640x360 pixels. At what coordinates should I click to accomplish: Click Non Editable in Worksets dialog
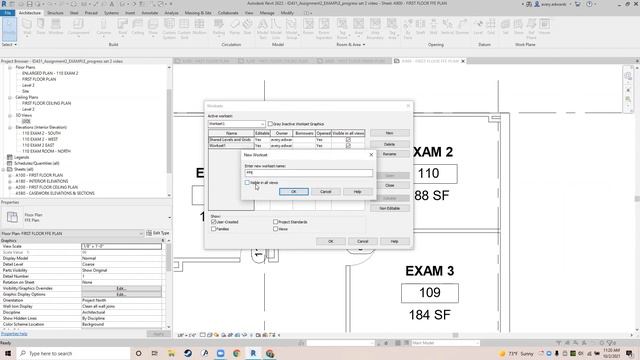(x=389, y=208)
